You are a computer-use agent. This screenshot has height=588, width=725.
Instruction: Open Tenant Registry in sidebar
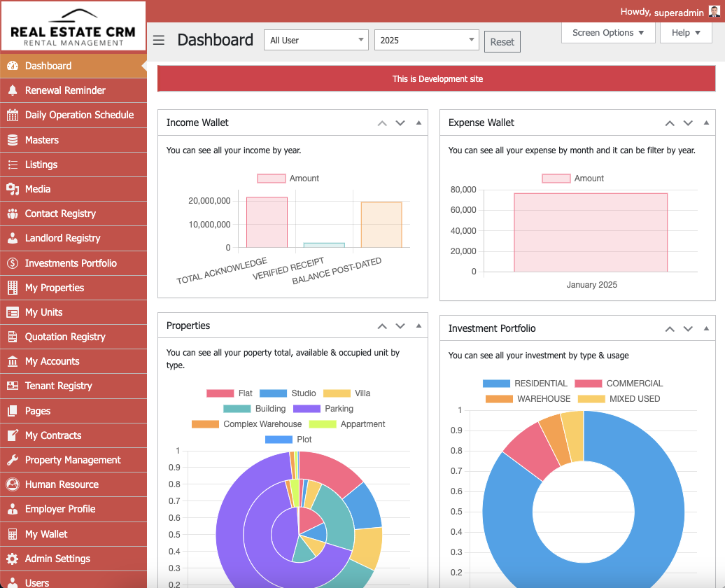tap(58, 386)
